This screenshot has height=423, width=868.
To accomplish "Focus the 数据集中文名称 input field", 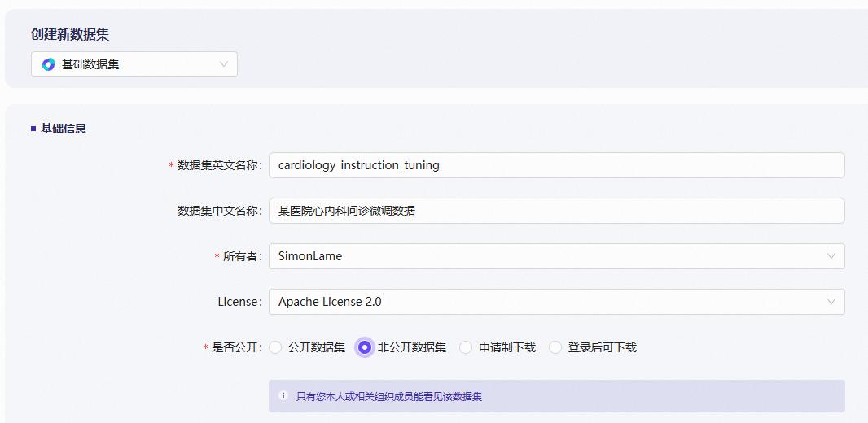I will point(556,211).
